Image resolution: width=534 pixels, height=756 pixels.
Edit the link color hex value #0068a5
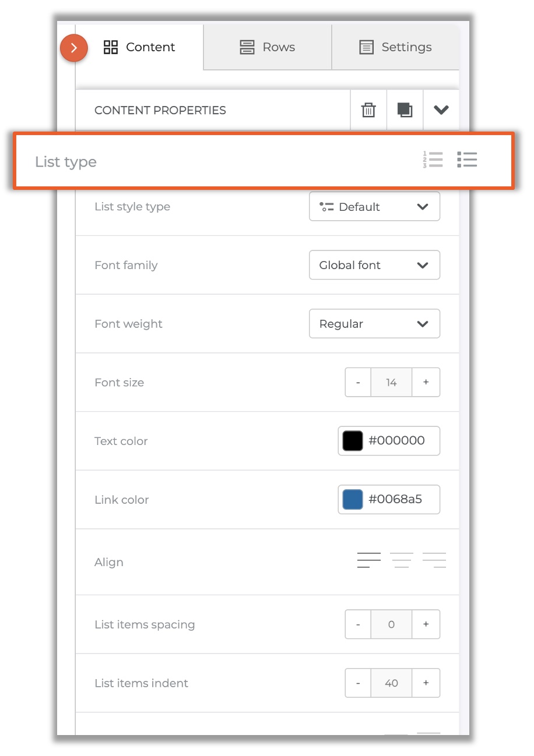395,500
